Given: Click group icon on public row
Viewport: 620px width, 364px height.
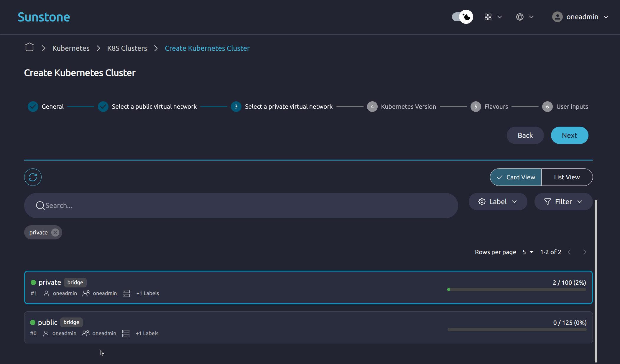Looking at the screenshot, I should coord(85,333).
